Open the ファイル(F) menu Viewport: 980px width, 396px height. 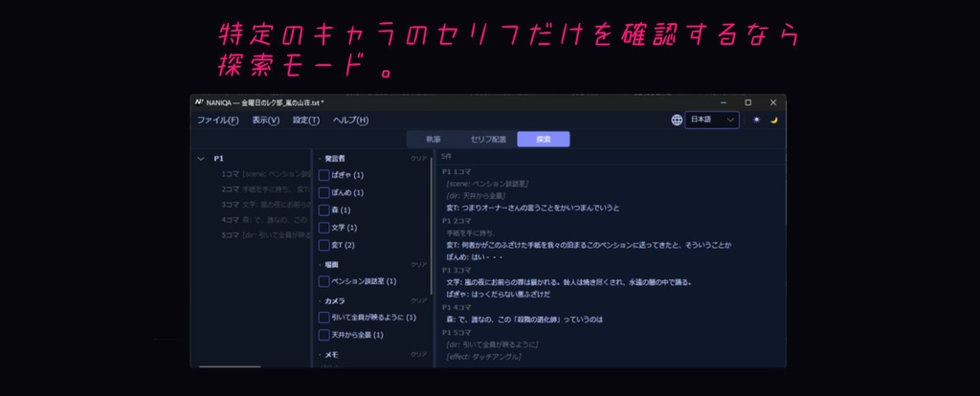pos(218,120)
